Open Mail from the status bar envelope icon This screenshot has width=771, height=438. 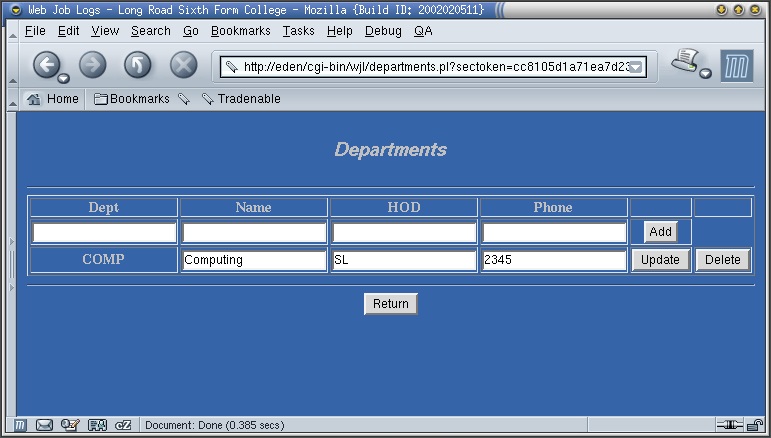(44, 425)
